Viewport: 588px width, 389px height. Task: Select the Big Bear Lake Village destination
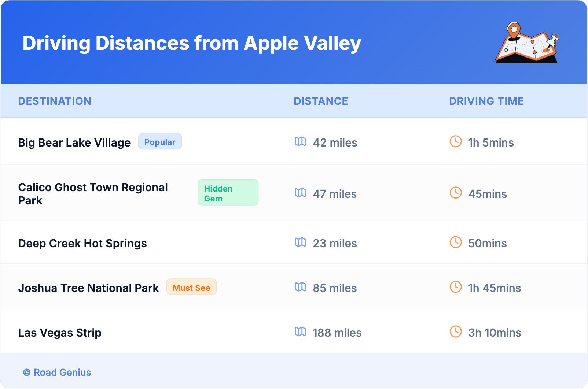tap(74, 142)
